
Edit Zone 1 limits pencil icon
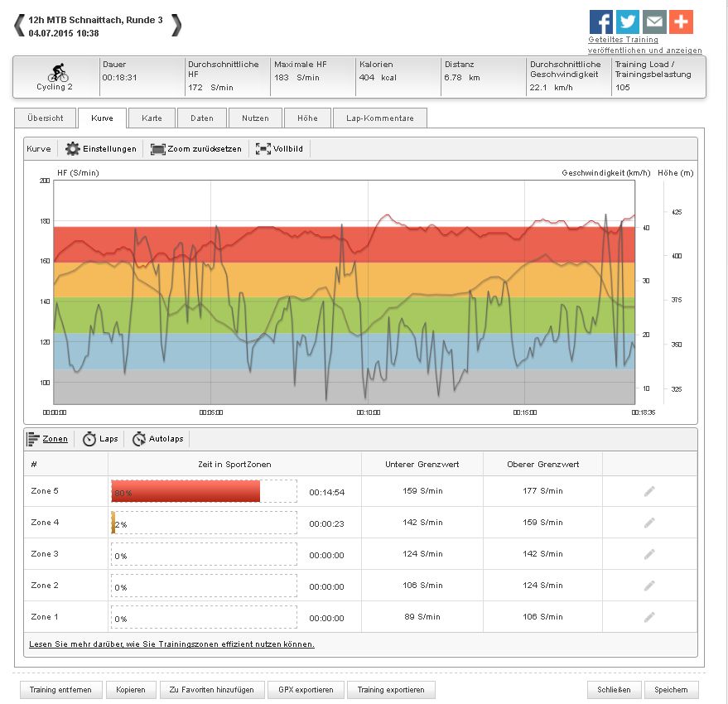(x=649, y=617)
